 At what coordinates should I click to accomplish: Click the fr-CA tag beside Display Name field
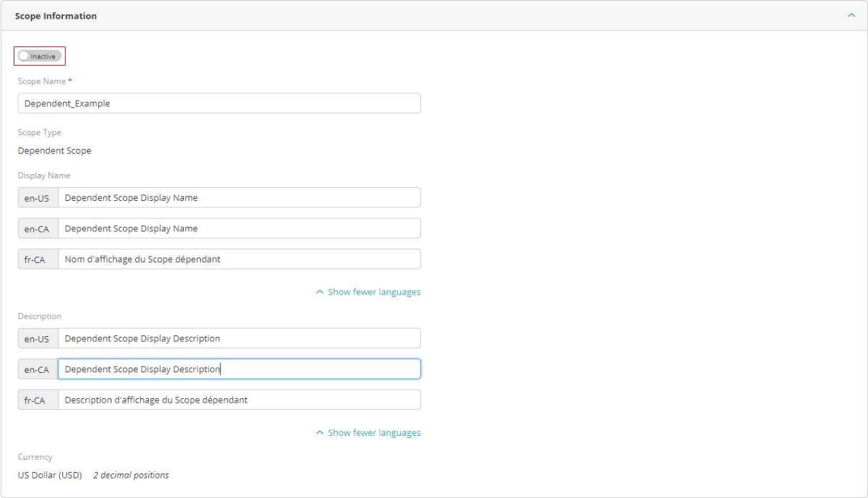point(38,259)
